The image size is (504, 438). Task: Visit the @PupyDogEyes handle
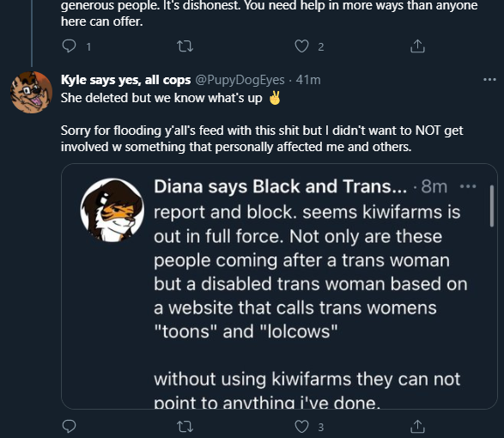point(240,80)
